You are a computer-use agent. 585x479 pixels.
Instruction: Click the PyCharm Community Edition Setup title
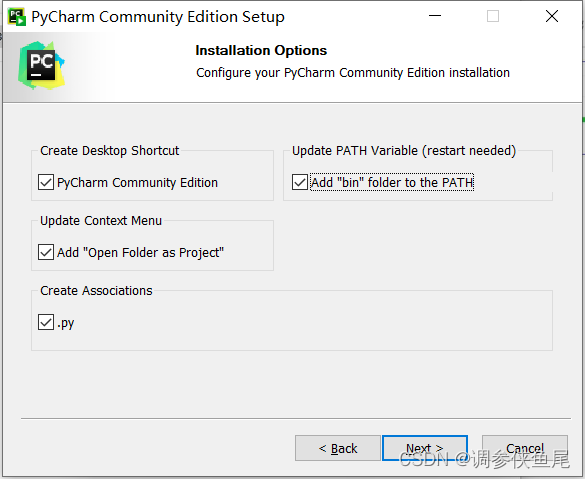(x=158, y=17)
